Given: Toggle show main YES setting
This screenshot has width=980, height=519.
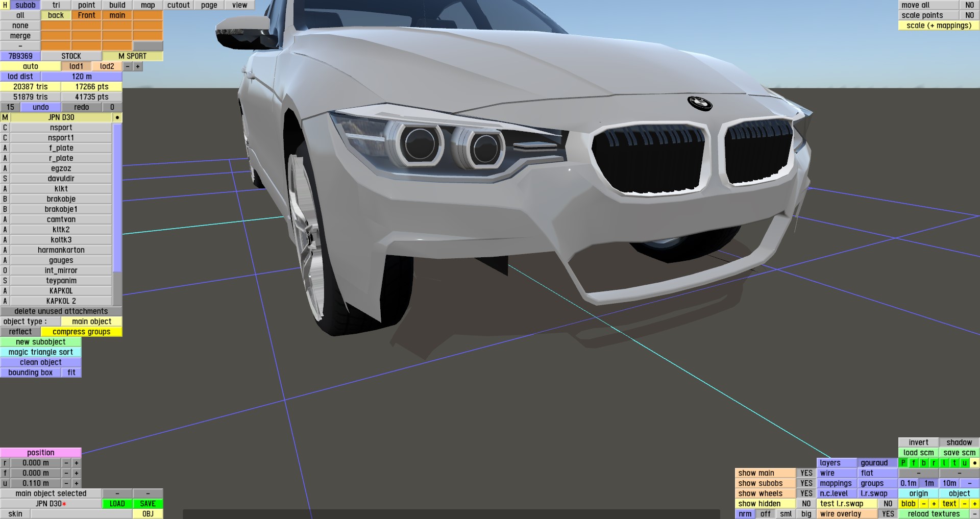Looking at the screenshot, I should pyautogui.click(x=806, y=473).
